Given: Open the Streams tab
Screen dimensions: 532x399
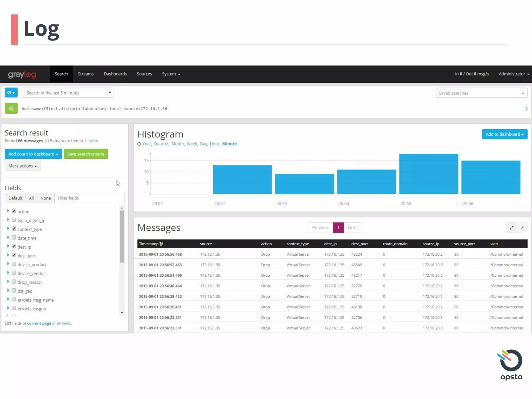Looking at the screenshot, I should (x=86, y=74).
